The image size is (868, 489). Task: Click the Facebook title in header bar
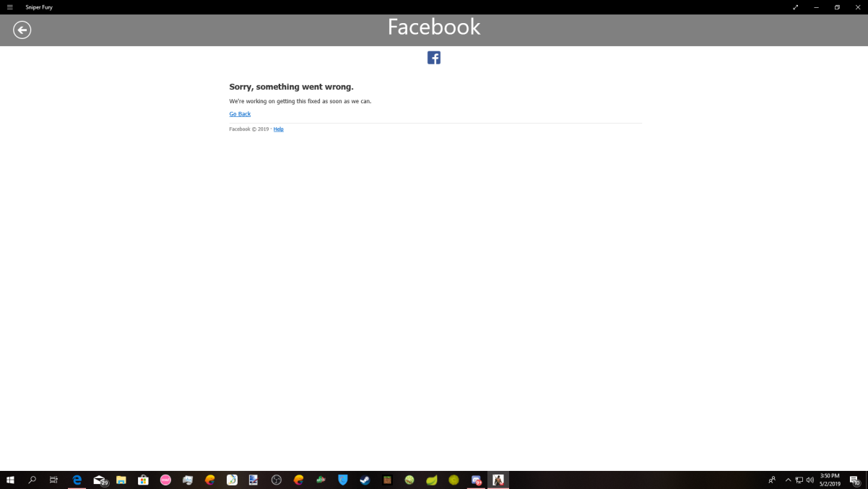point(434,27)
